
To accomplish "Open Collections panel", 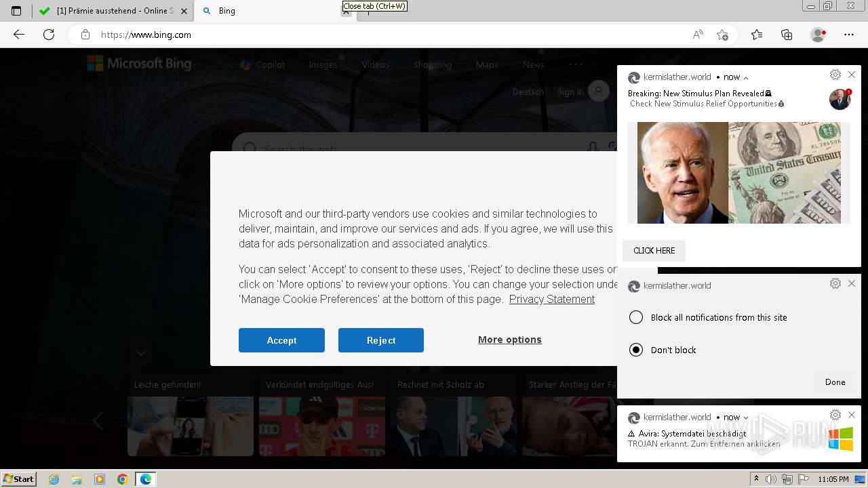I will 787,35.
